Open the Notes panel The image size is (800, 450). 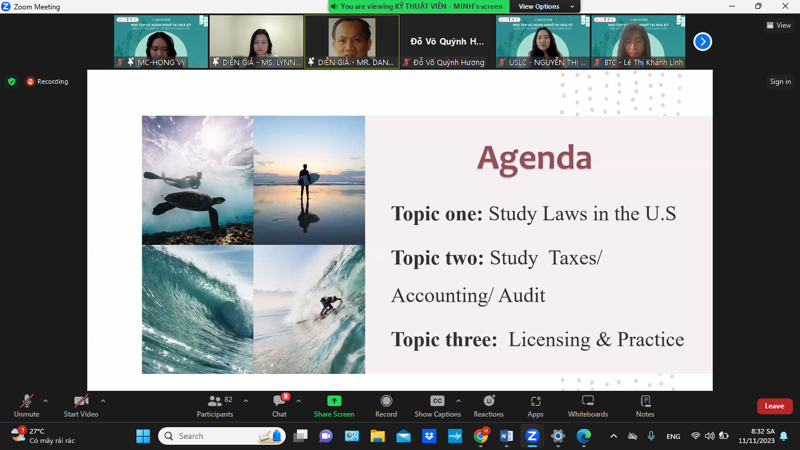click(x=645, y=404)
